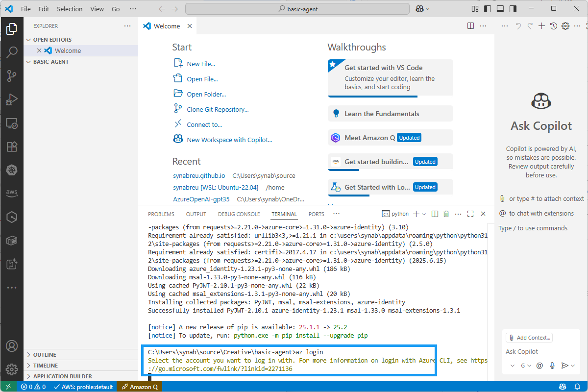
Task: Expand the Timeline section
Action: click(81, 366)
